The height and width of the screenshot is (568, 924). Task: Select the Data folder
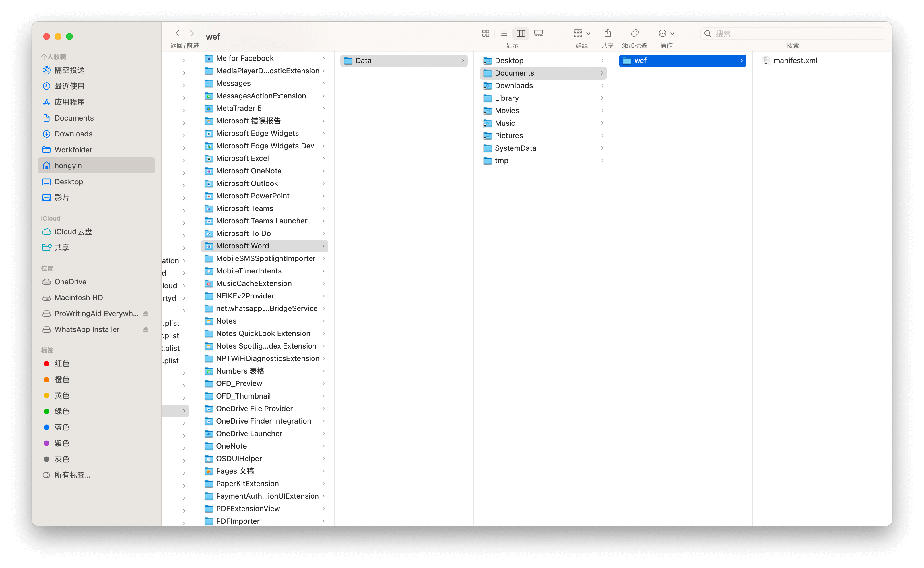coord(404,61)
